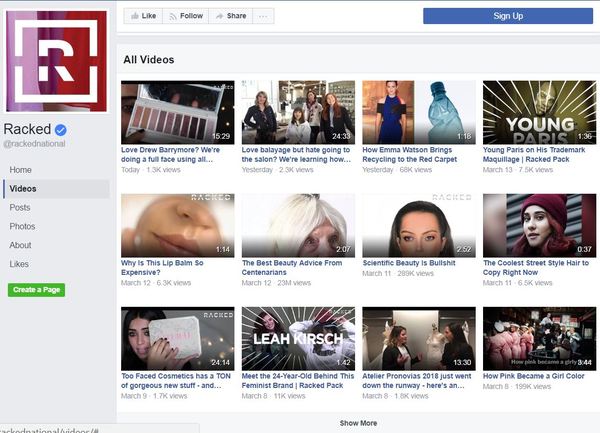600x433 pixels.
Task: Click the Like button
Action: [143, 16]
